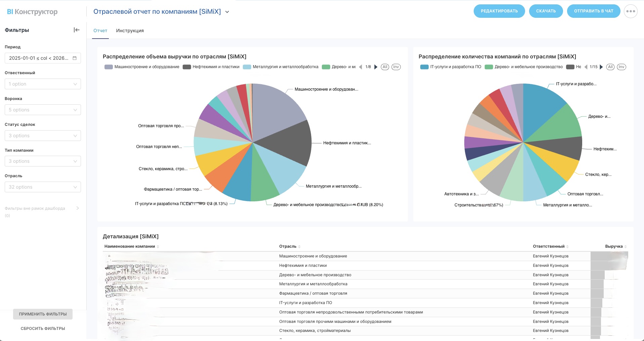Screen dimensions: 644x341
Task: Sort table using the Ответственный sort icon
Action: click(567, 247)
